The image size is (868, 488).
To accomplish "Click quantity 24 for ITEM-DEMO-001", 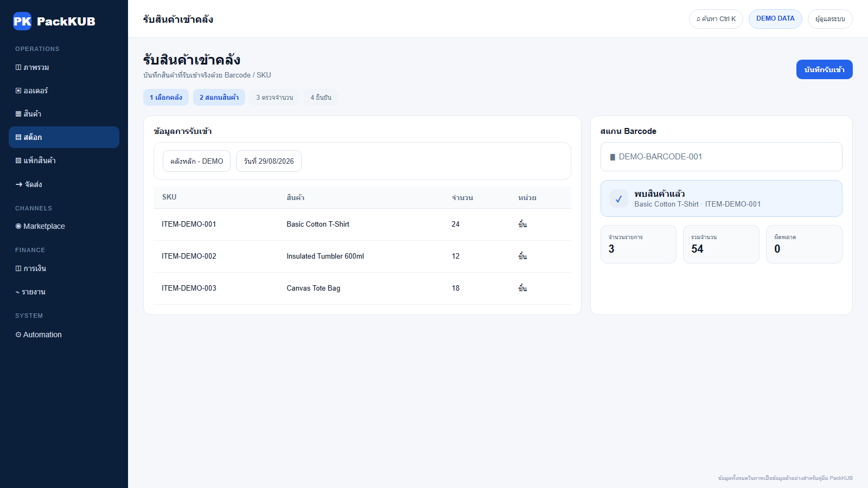I will [456, 224].
